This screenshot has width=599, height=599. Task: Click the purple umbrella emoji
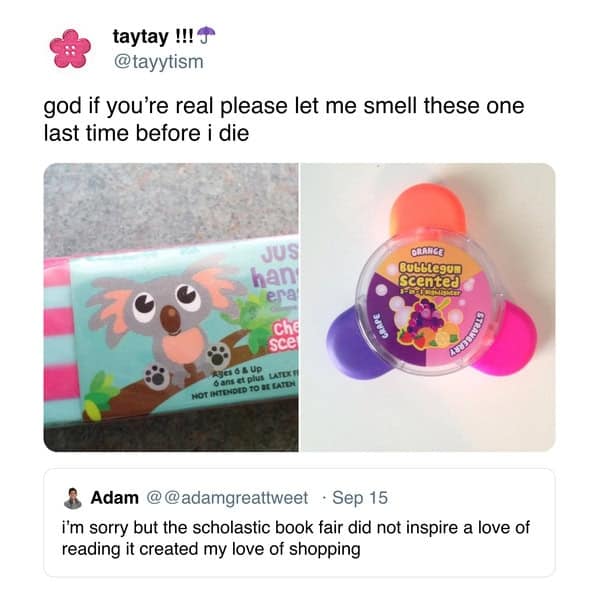tap(207, 35)
